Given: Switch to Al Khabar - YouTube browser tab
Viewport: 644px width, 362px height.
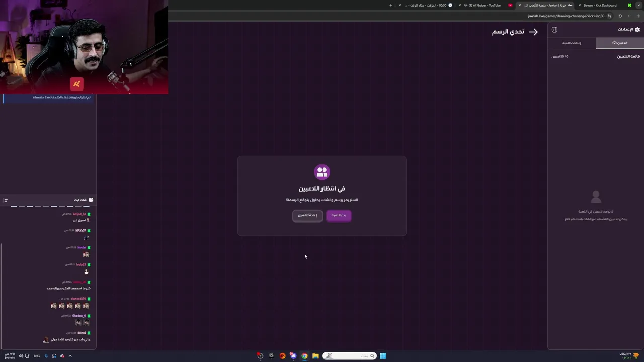Looking at the screenshot, I should click(487, 5).
